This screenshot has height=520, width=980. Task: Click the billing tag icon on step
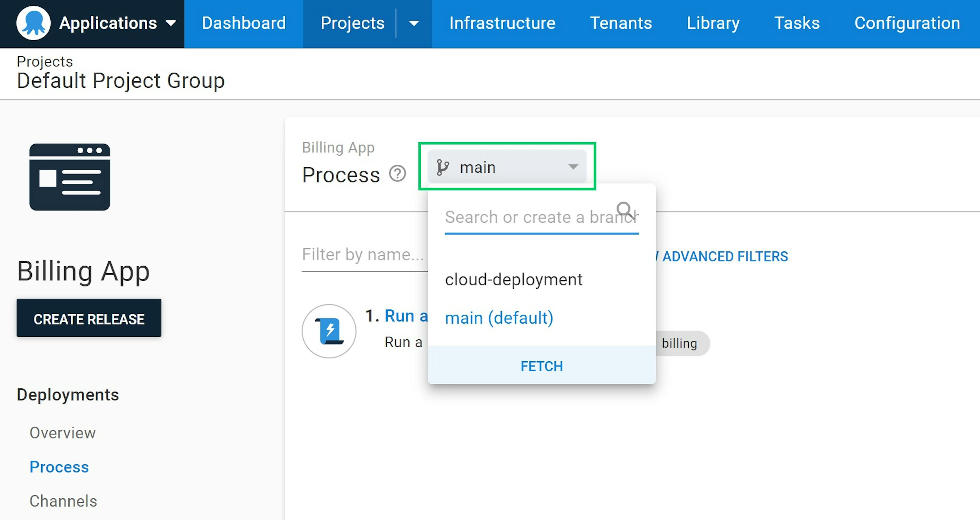[x=681, y=342]
